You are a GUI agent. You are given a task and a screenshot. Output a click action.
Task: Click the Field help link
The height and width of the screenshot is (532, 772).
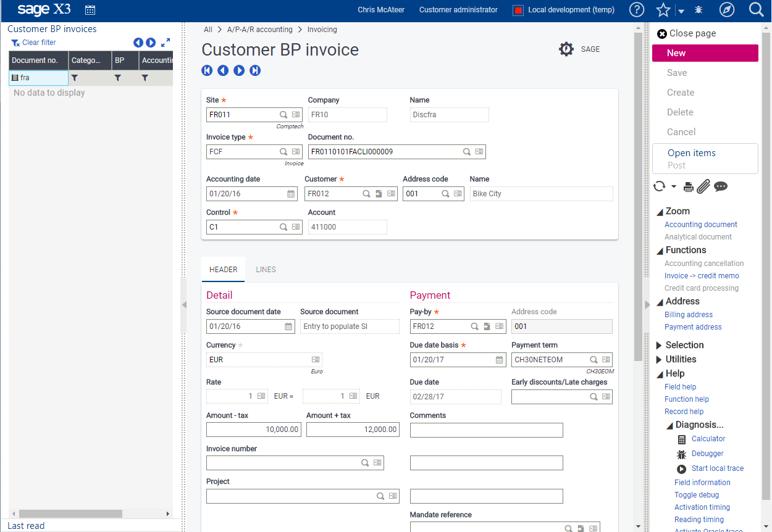click(x=681, y=387)
